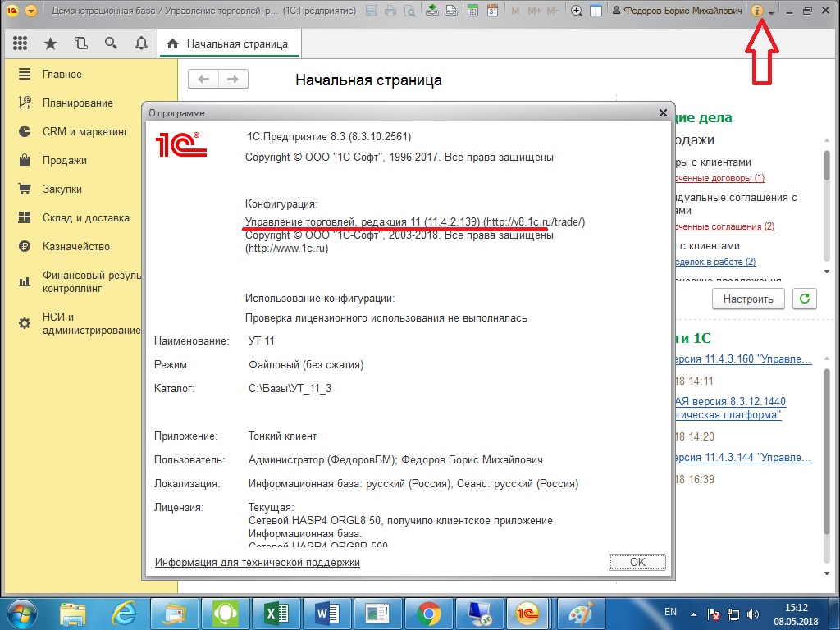Click the OK button in dialog
This screenshot has width=840, height=630.
pyautogui.click(x=637, y=562)
